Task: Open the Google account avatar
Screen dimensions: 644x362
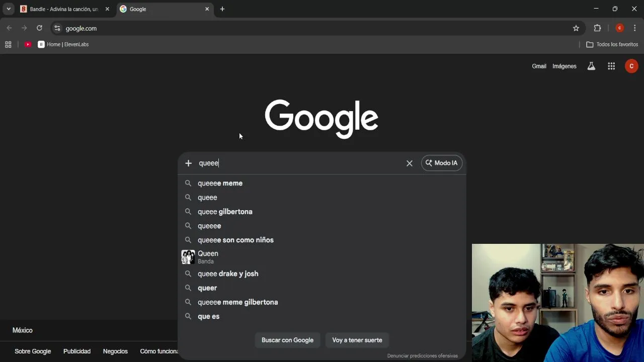Action: [631, 66]
